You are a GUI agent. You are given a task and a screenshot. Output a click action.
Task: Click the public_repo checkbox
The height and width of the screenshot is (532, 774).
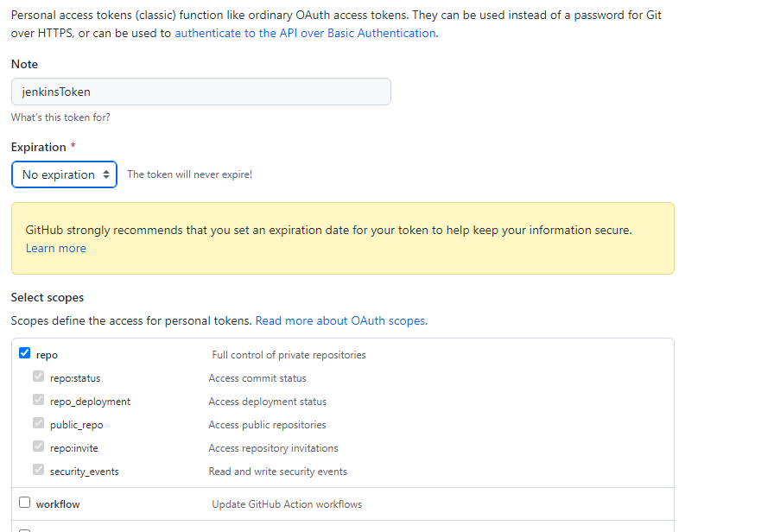coord(38,424)
